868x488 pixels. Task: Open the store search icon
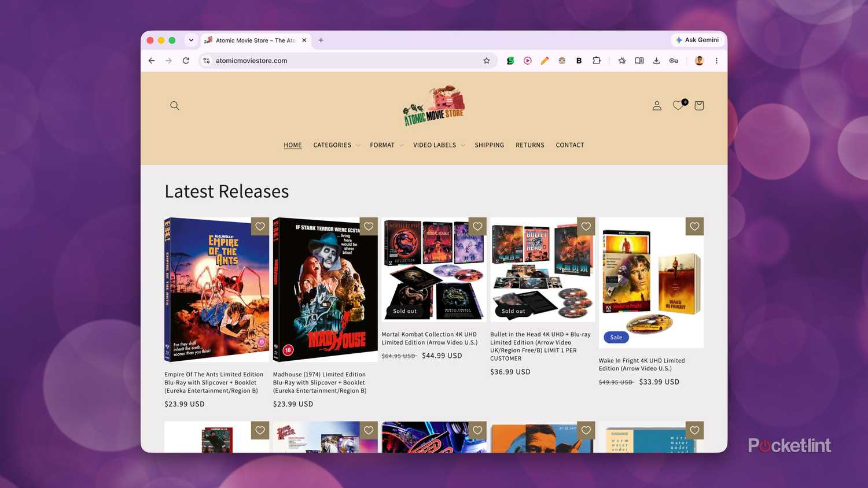175,106
